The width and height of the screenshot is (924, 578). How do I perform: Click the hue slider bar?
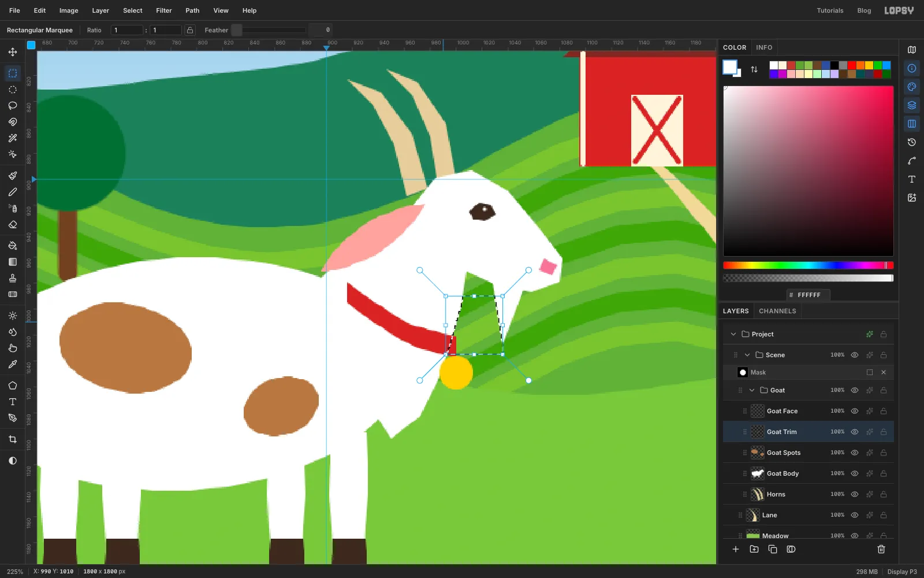click(808, 265)
